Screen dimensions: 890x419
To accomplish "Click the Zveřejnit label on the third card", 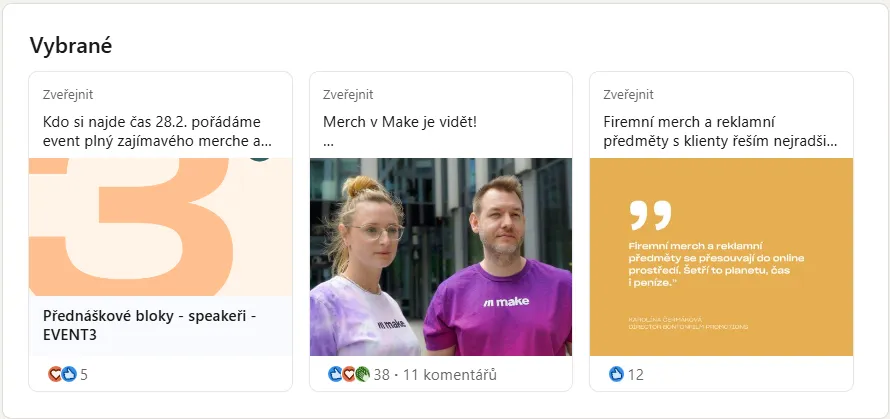I will tap(628, 95).
